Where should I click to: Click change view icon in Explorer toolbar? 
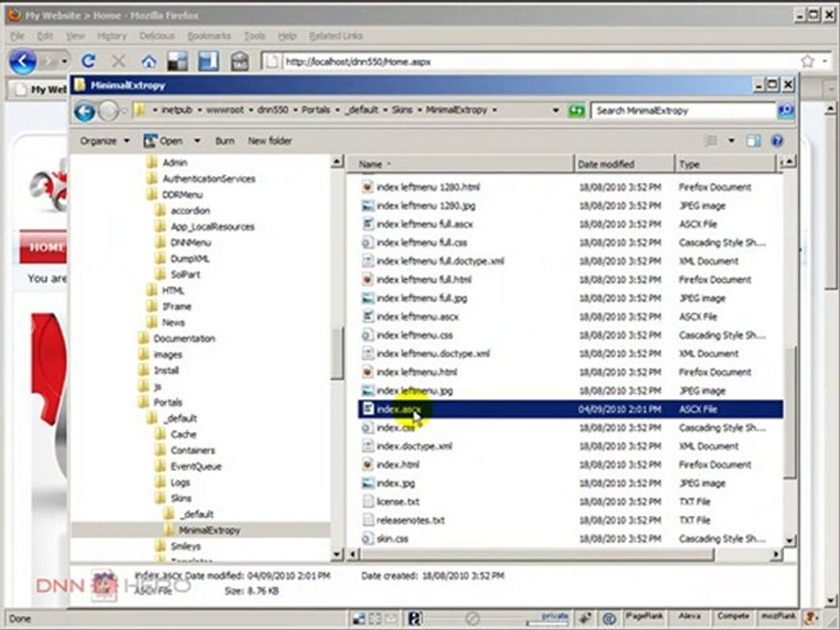(x=710, y=141)
